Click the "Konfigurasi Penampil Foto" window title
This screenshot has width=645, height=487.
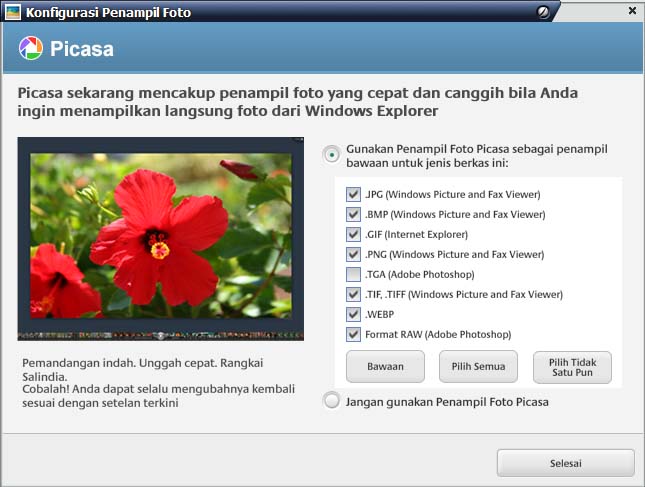coord(109,13)
